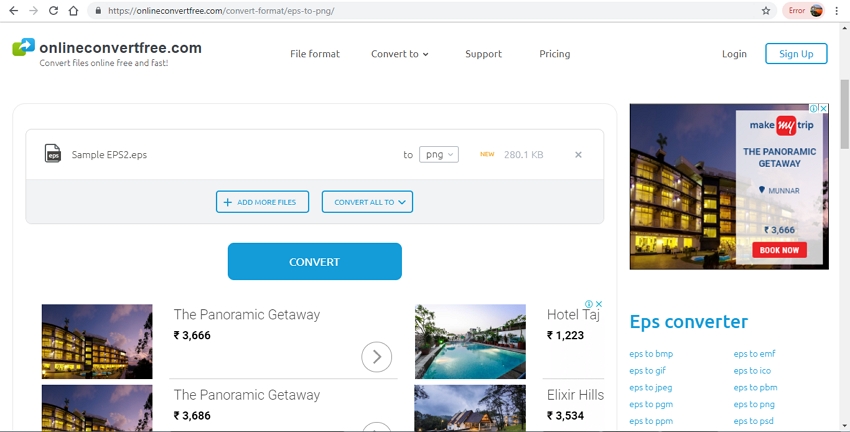The image size is (850, 432).
Task: Click the EPS file type icon
Action: (x=53, y=154)
